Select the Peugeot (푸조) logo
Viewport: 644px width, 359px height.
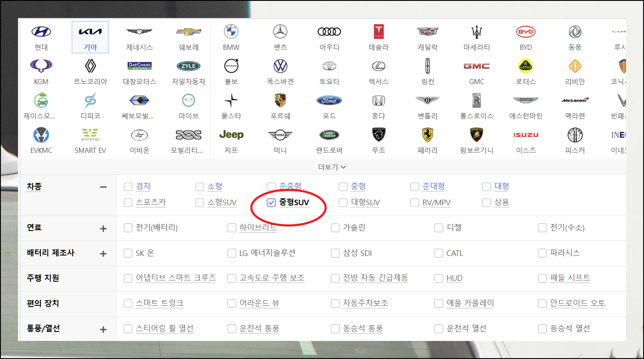378,135
